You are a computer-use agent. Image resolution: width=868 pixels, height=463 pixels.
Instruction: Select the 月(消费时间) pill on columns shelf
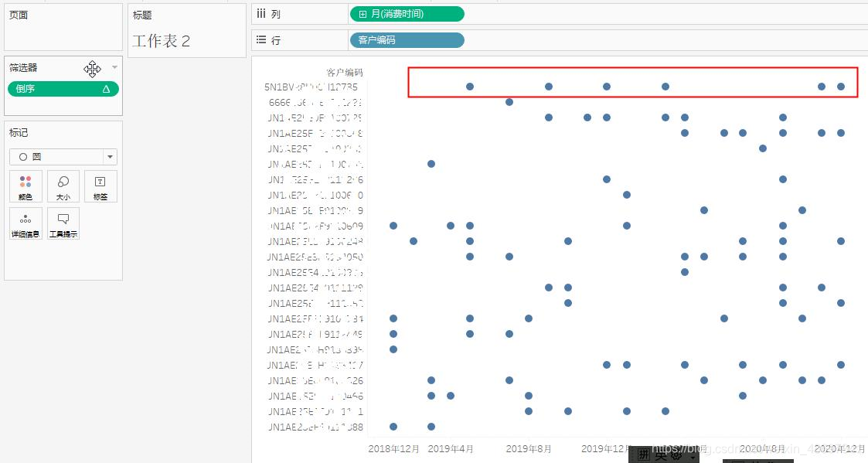coord(407,14)
